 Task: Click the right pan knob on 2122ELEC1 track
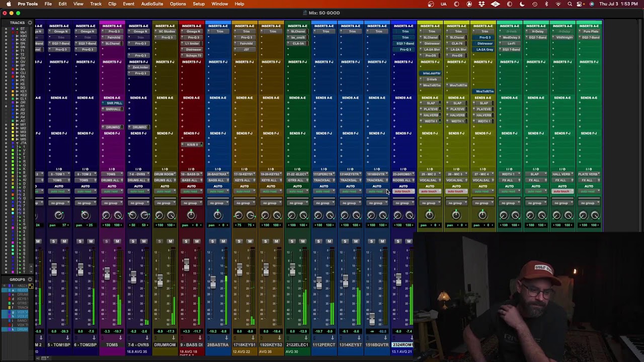coord(303,216)
